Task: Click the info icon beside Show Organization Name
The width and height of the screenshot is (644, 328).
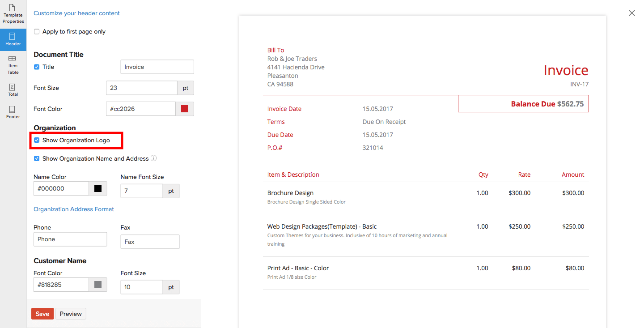Action: point(154,158)
